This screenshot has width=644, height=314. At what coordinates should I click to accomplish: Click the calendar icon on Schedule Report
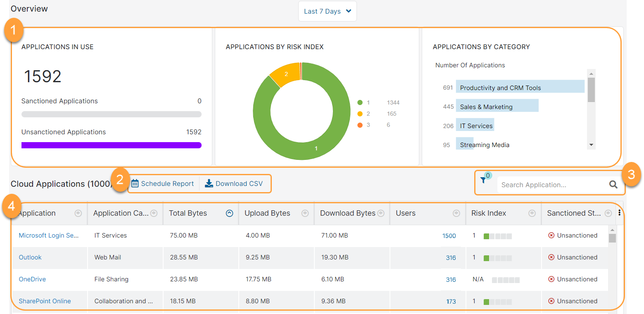tap(135, 183)
